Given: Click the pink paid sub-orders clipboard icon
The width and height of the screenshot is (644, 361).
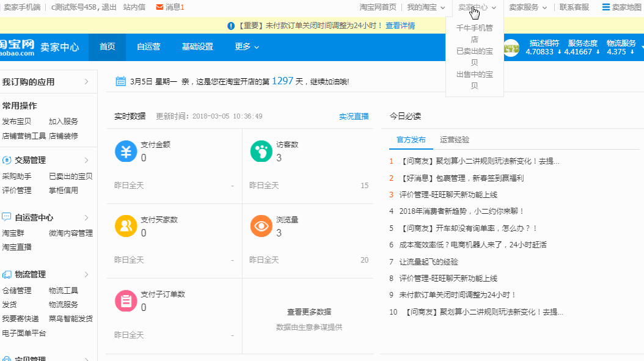Looking at the screenshot, I should 126,301.
